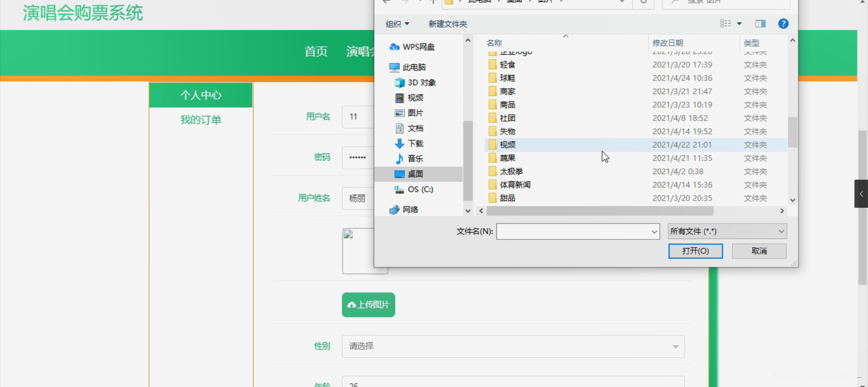Click the 密码 password field
The image size is (868, 387).
coord(359,158)
